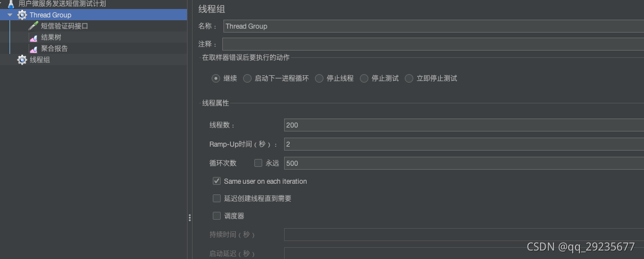The image size is (644, 259).
Task: Collapse the test plan root node
Action: (1, 3)
